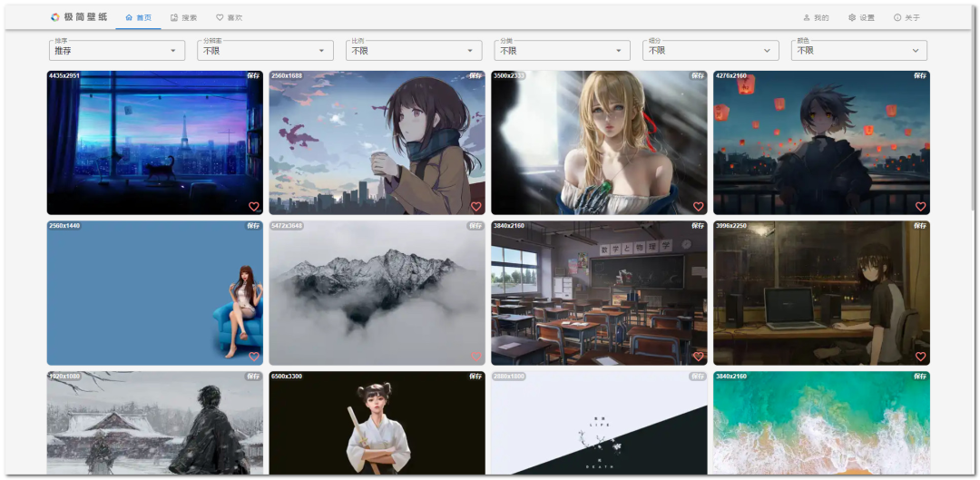980x480 pixels.
Task: Save the 2560x1688 coffee girl wallpaper
Action: pos(475,75)
